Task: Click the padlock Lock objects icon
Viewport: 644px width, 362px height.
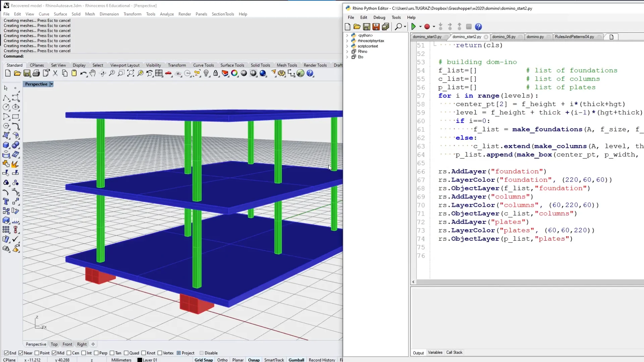Action: (x=216, y=73)
